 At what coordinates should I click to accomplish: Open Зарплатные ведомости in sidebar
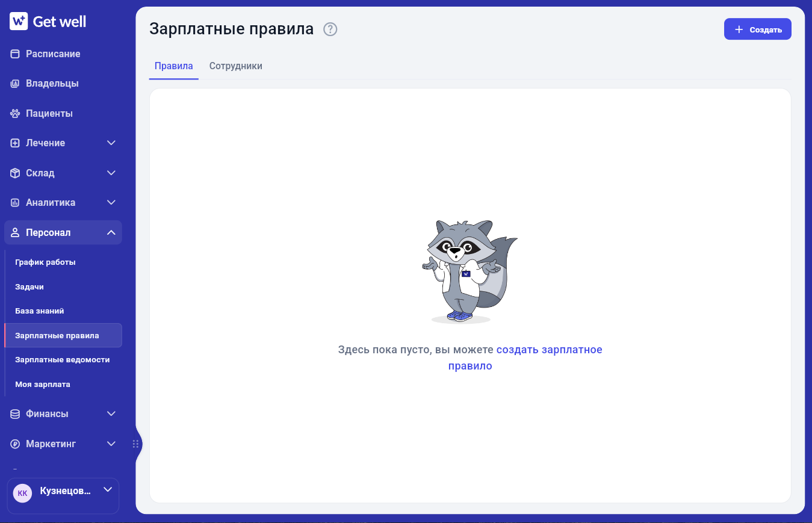click(x=63, y=360)
